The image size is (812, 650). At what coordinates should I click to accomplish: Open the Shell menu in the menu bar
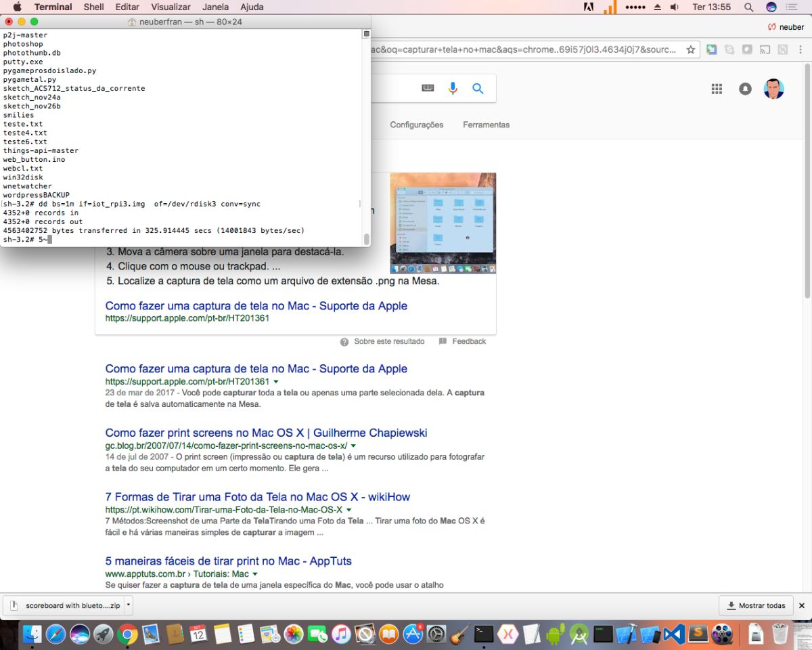point(93,7)
